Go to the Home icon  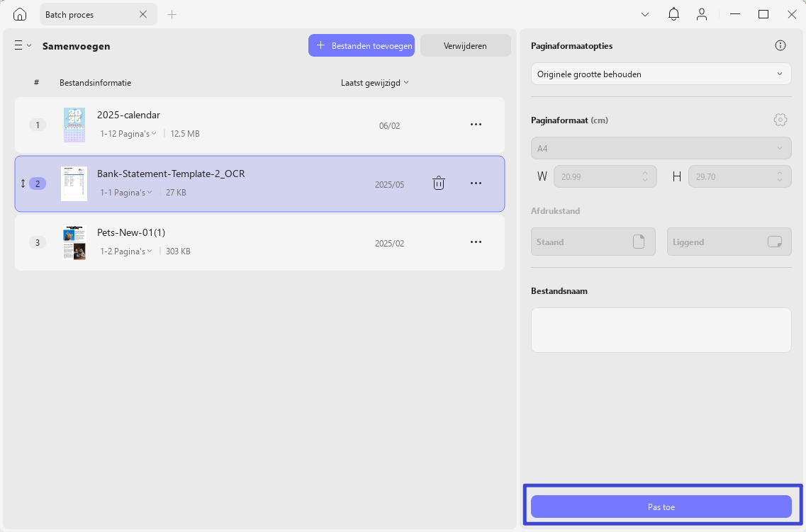pos(20,14)
